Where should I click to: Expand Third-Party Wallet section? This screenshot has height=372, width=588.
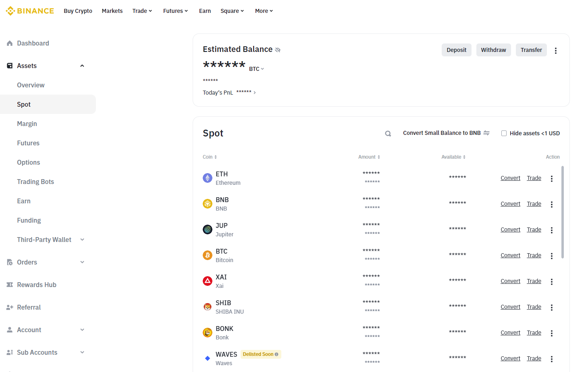(82, 240)
